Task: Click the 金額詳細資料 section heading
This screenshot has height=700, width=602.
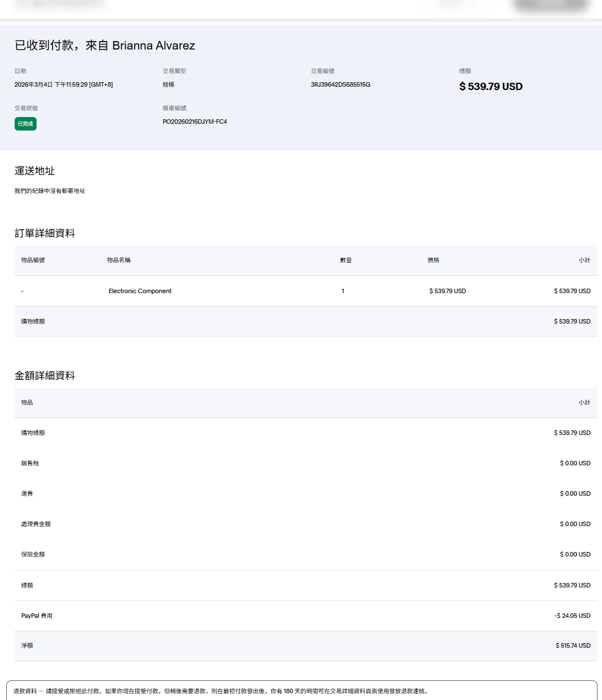Action: coord(44,375)
